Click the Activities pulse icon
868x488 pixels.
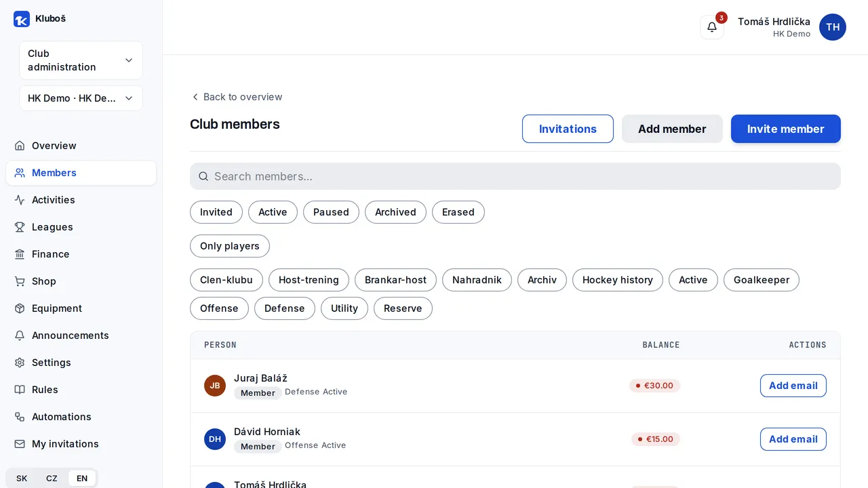click(x=20, y=200)
